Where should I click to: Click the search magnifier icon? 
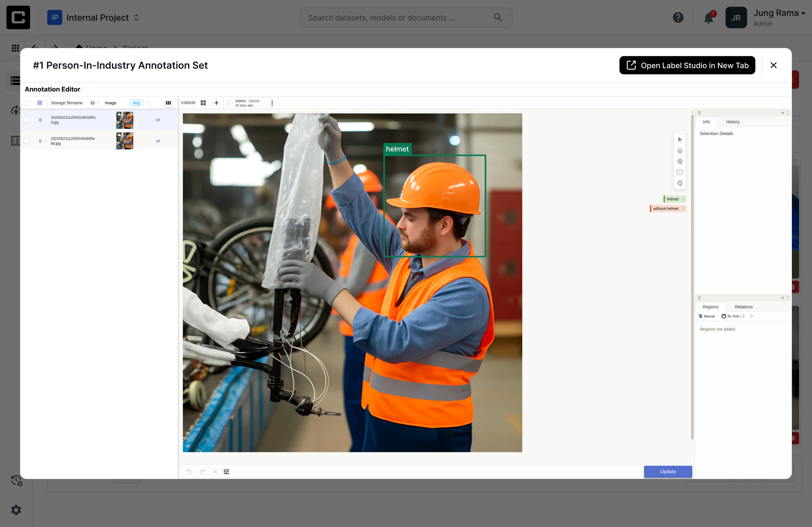498,17
